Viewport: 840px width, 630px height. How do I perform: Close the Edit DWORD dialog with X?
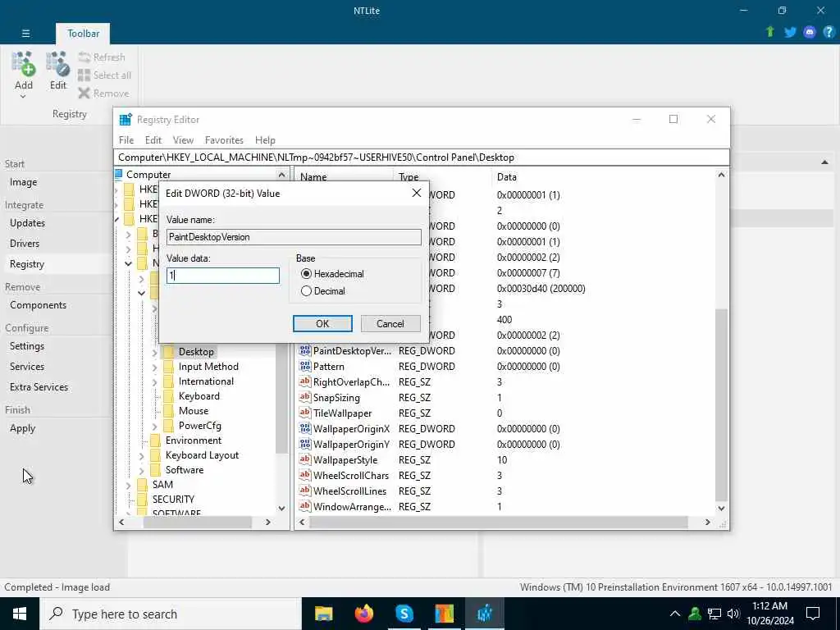tap(416, 193)
